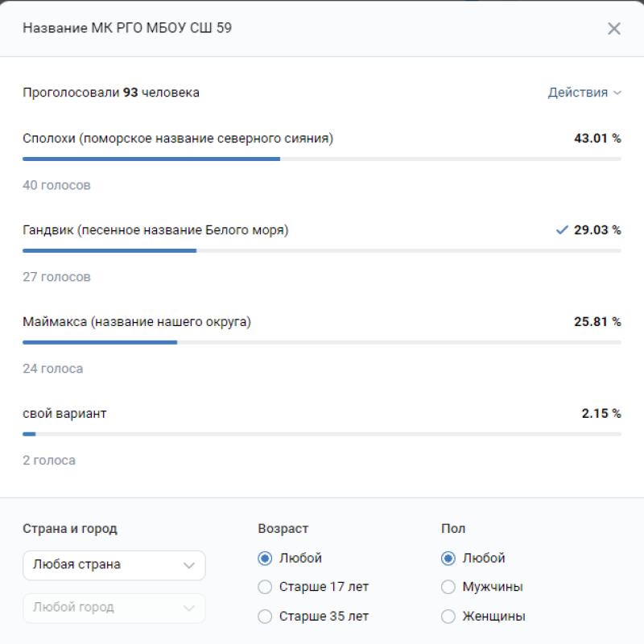Screen dimensions: 644x644
Task: Choose the Старше 35 лет option
Action: coord(265,617)
